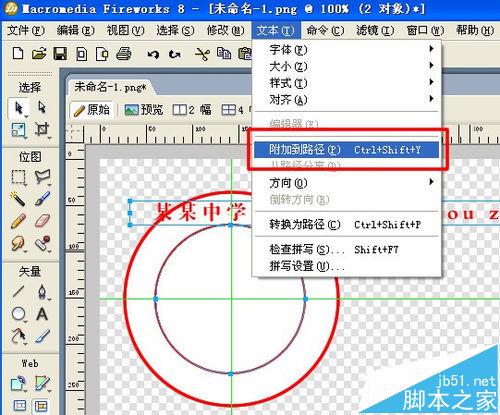The height and width of the screenshot is (415, 500).
Task: Choose 附加到路径 menu entry
Action: (347, 150)
